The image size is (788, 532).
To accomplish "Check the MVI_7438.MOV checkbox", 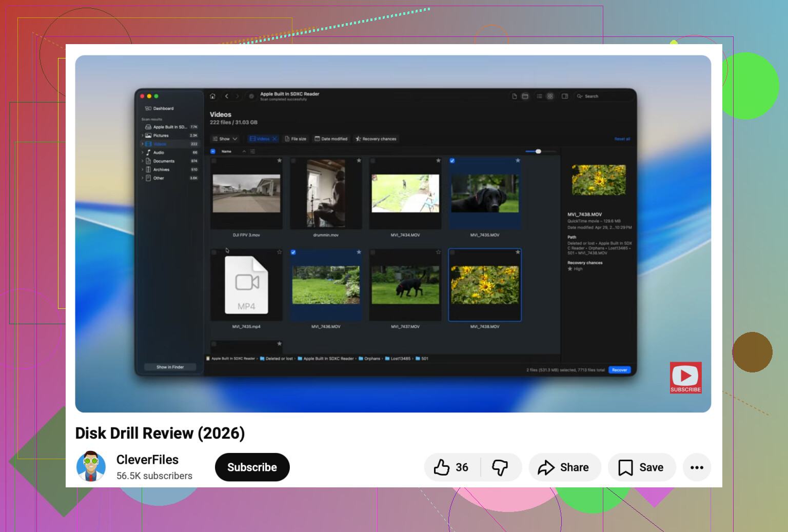I will [x=452, y=252].
